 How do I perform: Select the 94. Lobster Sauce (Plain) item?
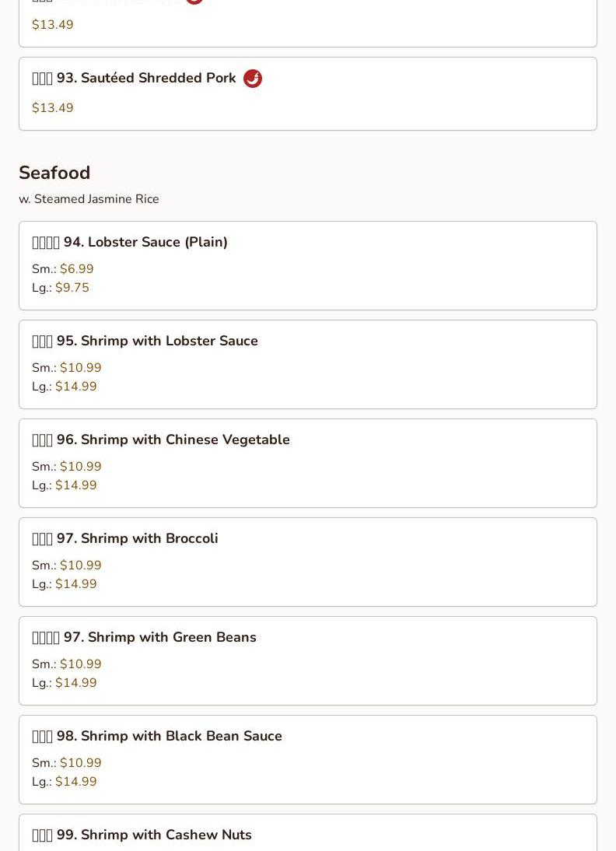tap(145, 243)
